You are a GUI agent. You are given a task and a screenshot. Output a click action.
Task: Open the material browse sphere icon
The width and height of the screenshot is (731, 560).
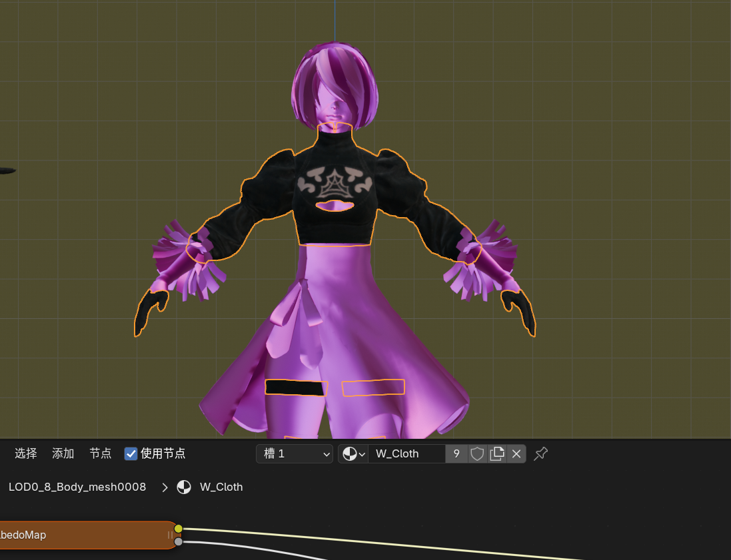click(353, 454)
